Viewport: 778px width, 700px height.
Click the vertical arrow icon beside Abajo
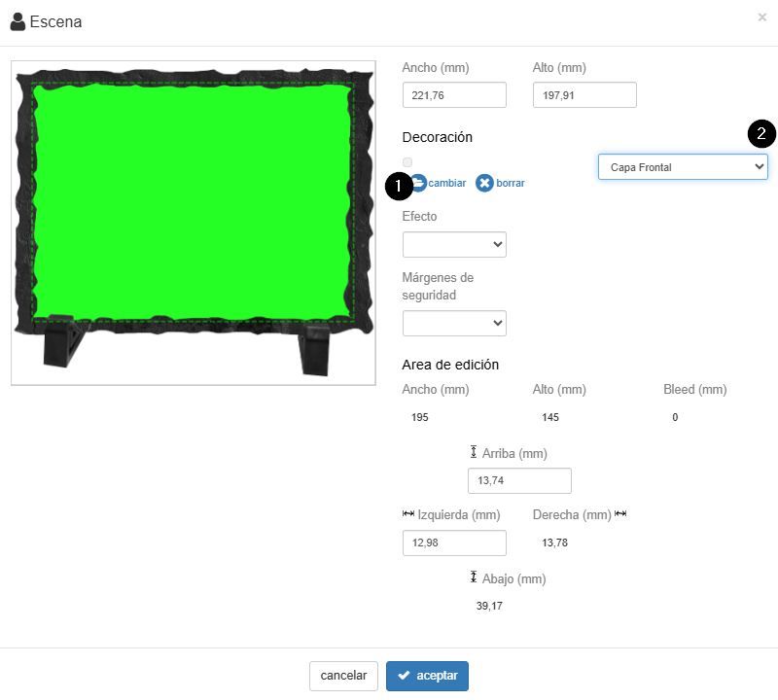(474, 577)
